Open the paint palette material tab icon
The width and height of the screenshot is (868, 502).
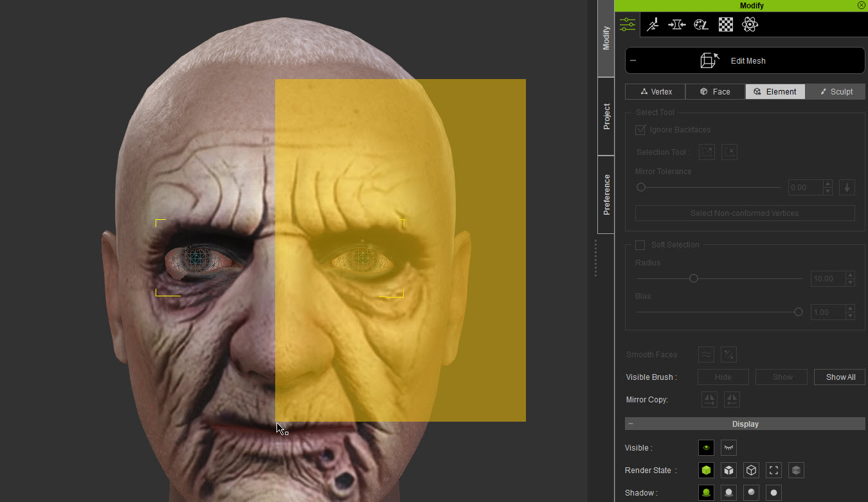[x=701, y=24]
